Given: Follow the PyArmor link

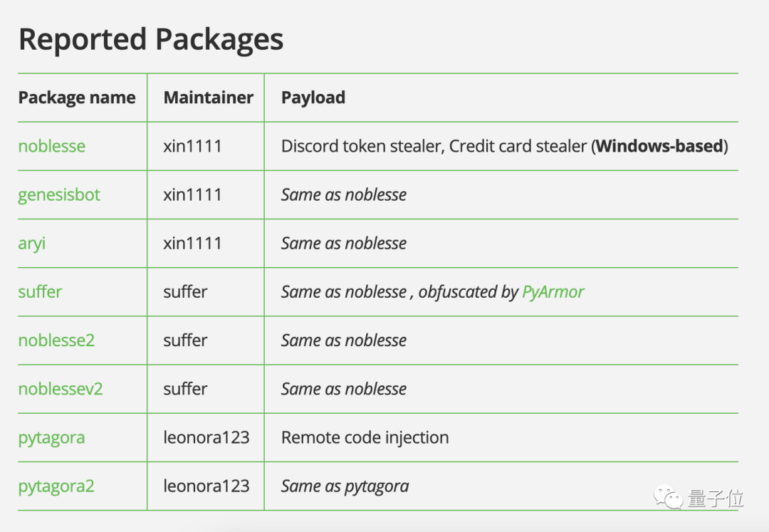Looking at the screenshot, I should pos(553,291).
